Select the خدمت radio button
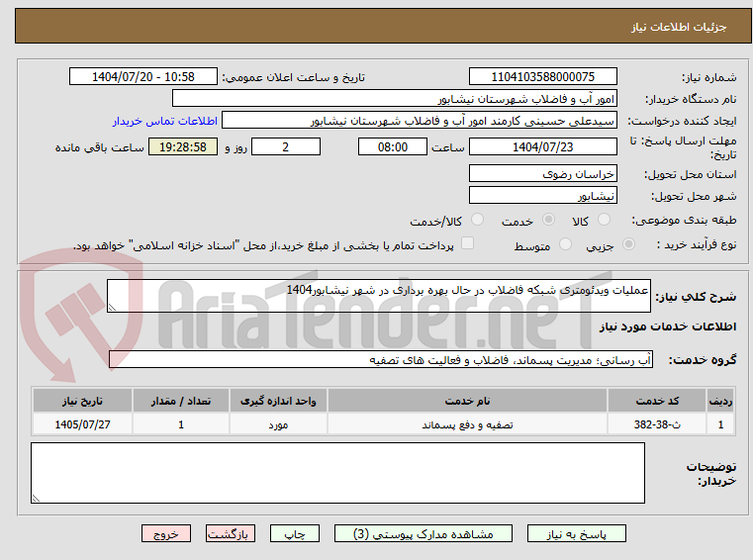The image size is (753, 560). (548, 220)
